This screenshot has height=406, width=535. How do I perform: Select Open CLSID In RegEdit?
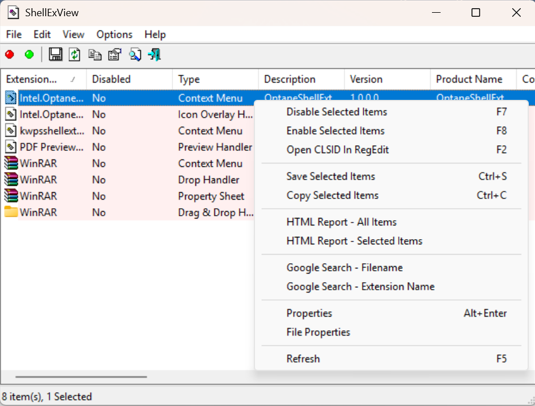(x=391, y=149)
